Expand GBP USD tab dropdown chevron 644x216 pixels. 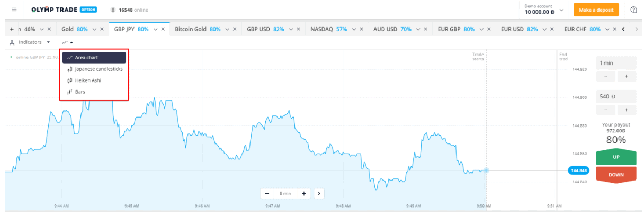pos(292,29)
